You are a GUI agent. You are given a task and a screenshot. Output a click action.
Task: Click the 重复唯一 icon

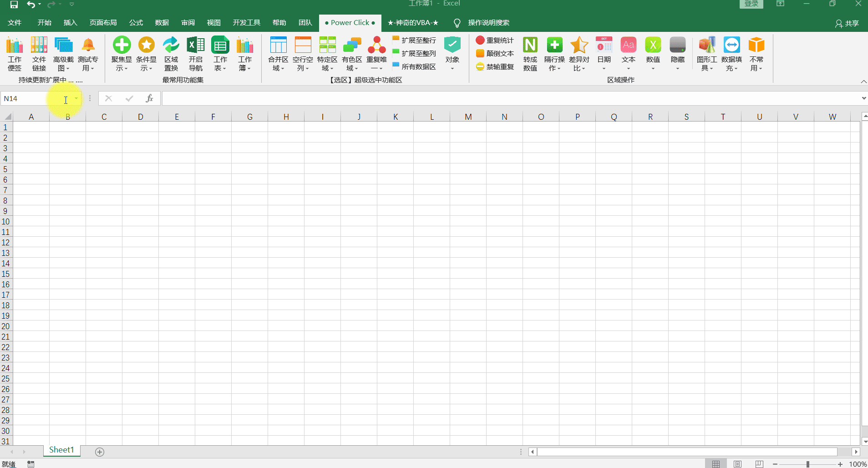coord(376,54)
